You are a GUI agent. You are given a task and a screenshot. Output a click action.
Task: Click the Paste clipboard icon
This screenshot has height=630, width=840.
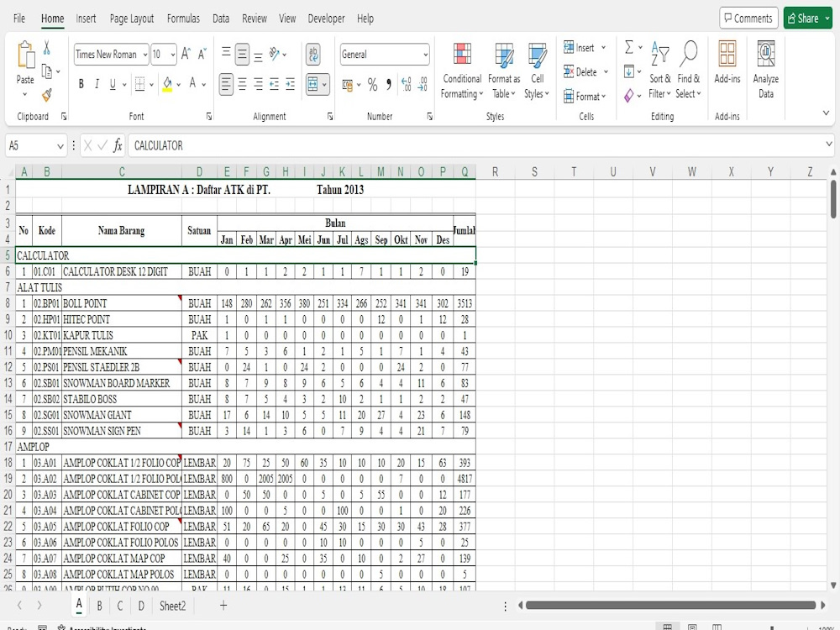25,55
